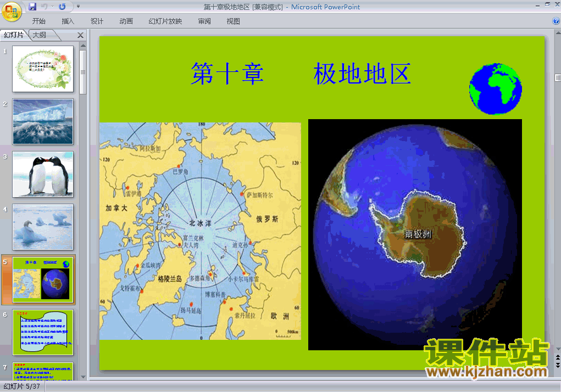The width and height of the screenshot is (561, 392).
Task: Click the 欧洲 label on map
Action: click(x=280, y=316)
